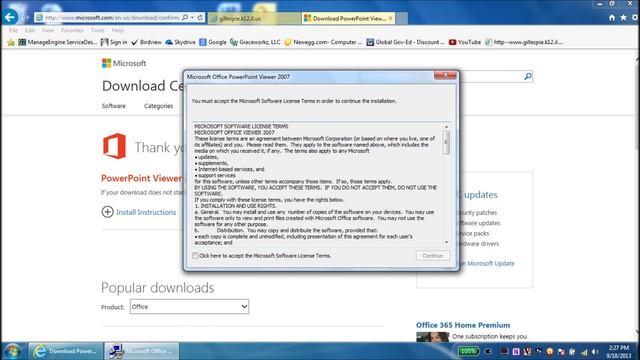Click the address bar URL field

pos(112,18)
